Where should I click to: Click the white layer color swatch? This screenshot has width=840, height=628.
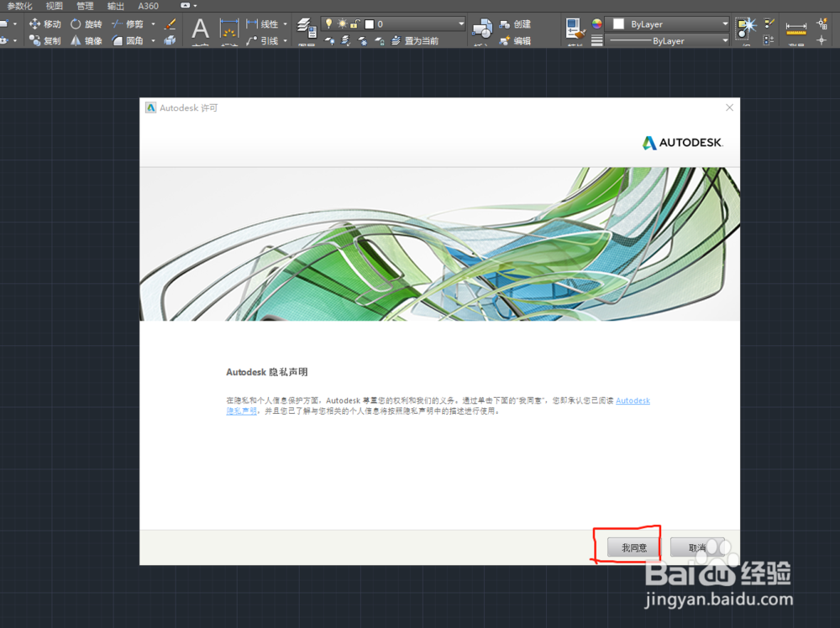click(369, 24)
